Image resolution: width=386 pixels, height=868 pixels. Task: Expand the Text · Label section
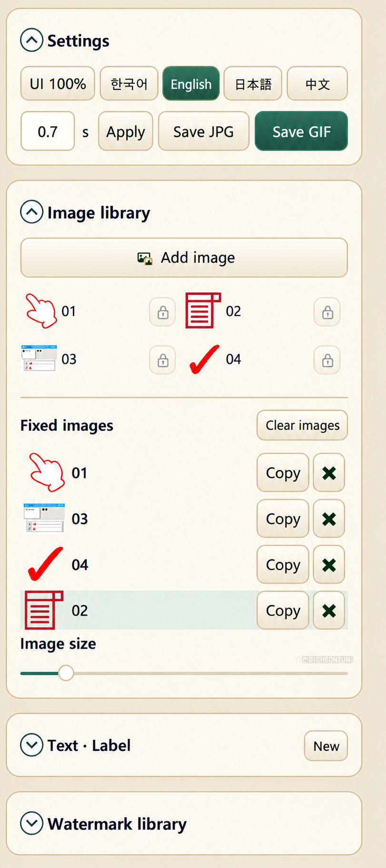click(x=32, y=745)
